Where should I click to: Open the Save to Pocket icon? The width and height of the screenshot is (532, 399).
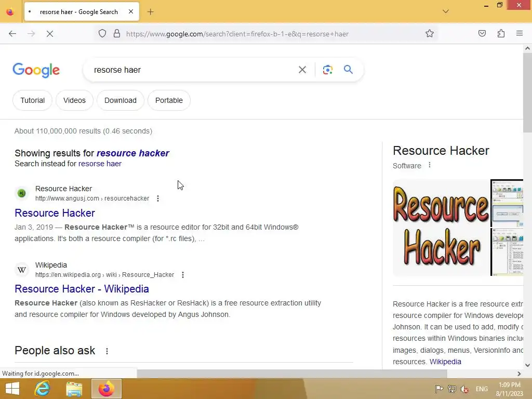pyautogui.click(x=482, y=34)
